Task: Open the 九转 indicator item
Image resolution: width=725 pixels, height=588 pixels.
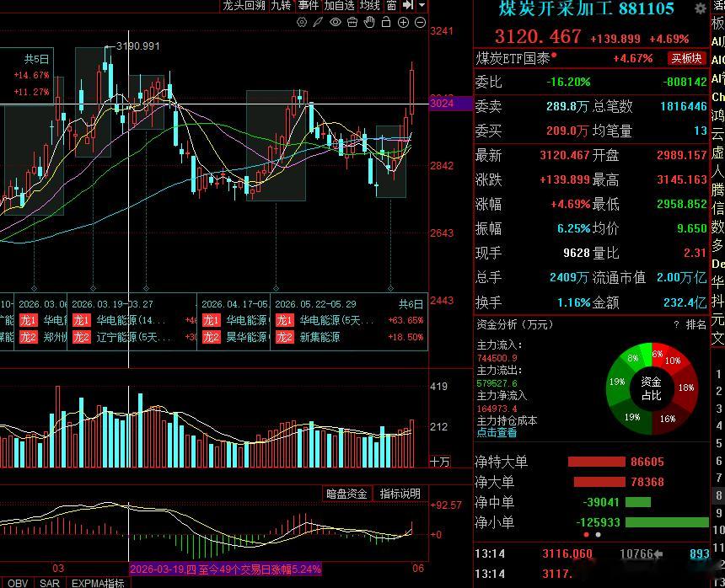Action: click(281, 5)
